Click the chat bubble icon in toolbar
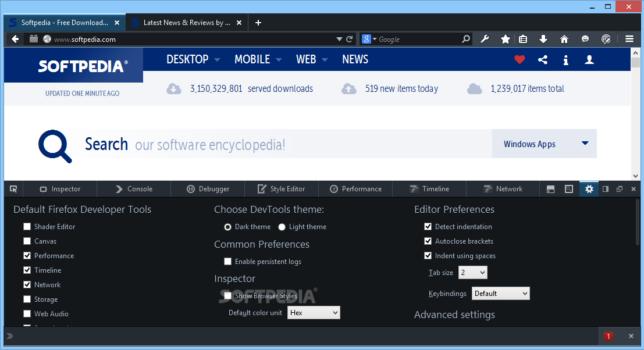 (585, 39)
